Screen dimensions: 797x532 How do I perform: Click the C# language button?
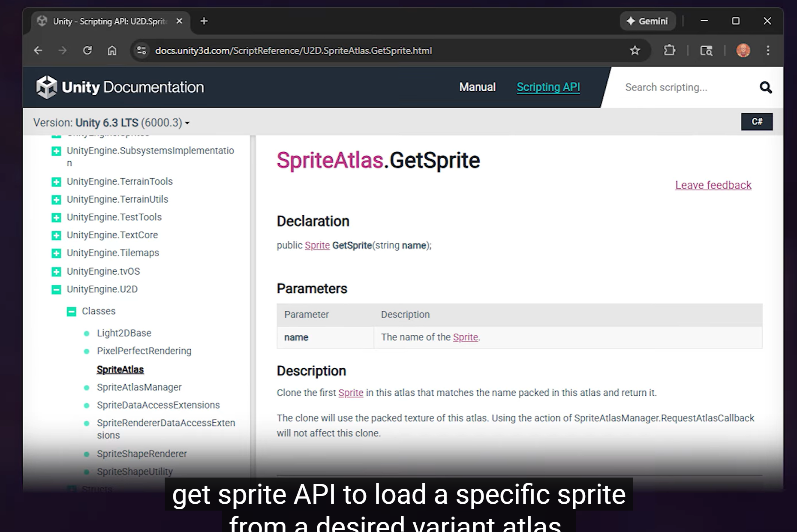(x=757, y=122)
